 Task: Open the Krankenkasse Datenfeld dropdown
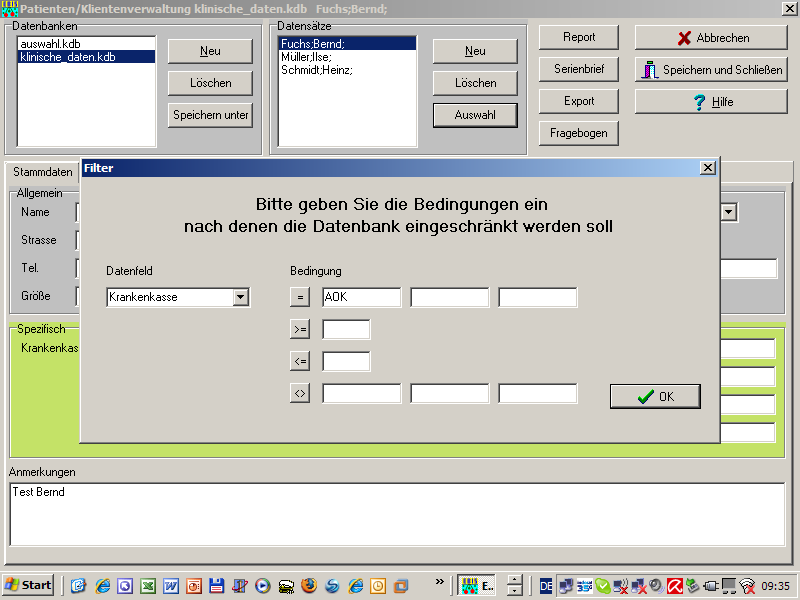click(241, 297)
